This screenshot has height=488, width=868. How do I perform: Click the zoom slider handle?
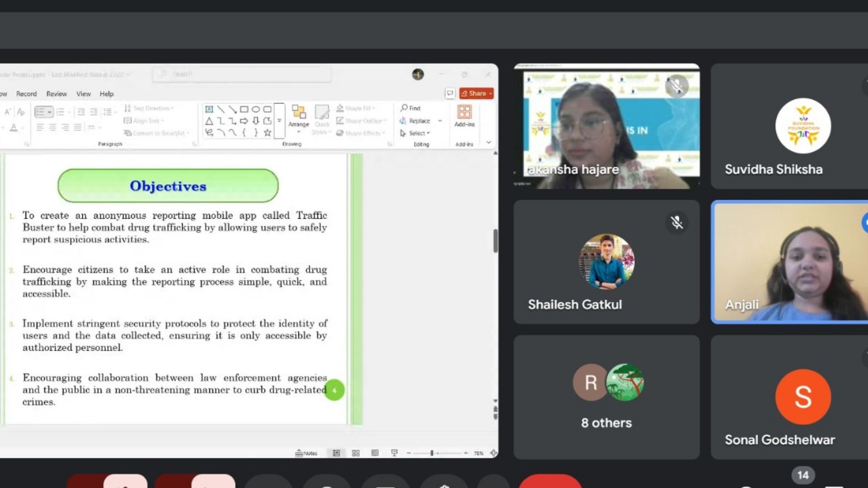click(x=432, y=453)
